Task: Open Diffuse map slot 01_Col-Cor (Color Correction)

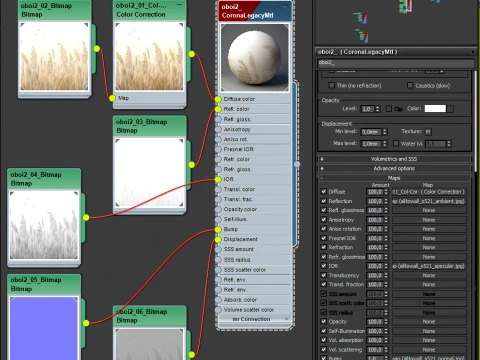Action: 428,192
